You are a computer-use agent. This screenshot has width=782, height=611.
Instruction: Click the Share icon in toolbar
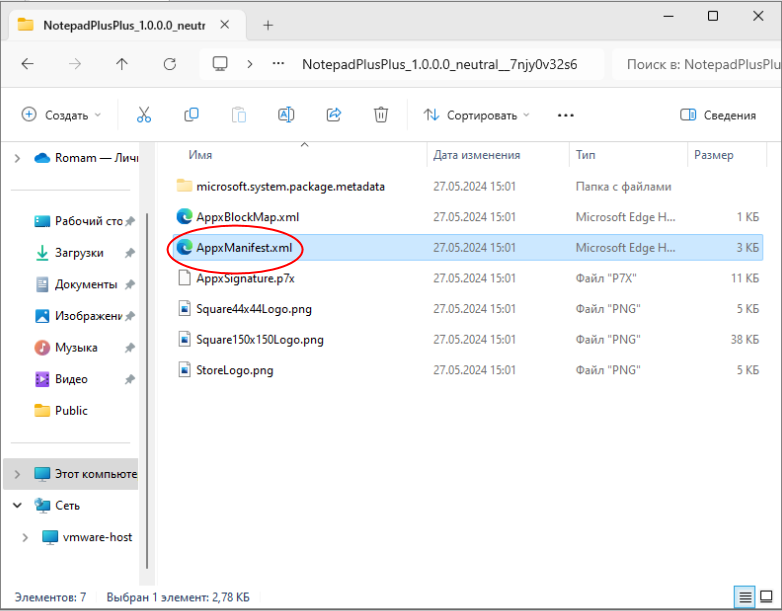pos(334,115)
